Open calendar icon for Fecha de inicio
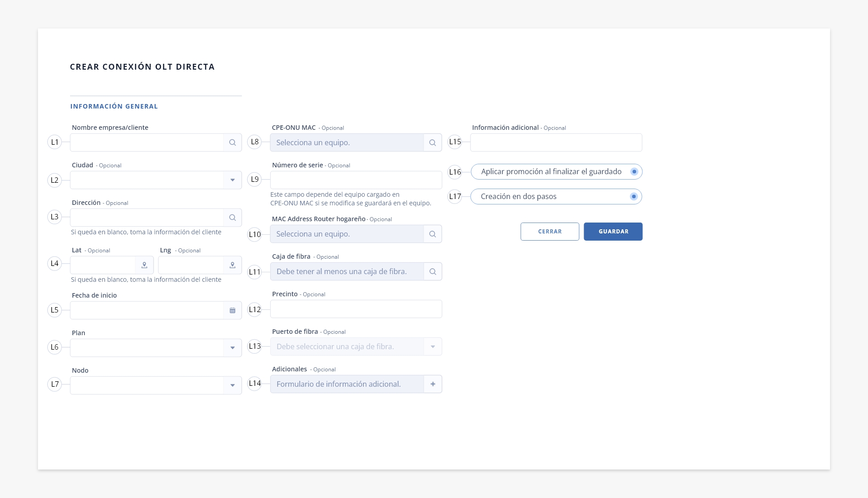This screenshot has width=868, height=498. point(232,310)
